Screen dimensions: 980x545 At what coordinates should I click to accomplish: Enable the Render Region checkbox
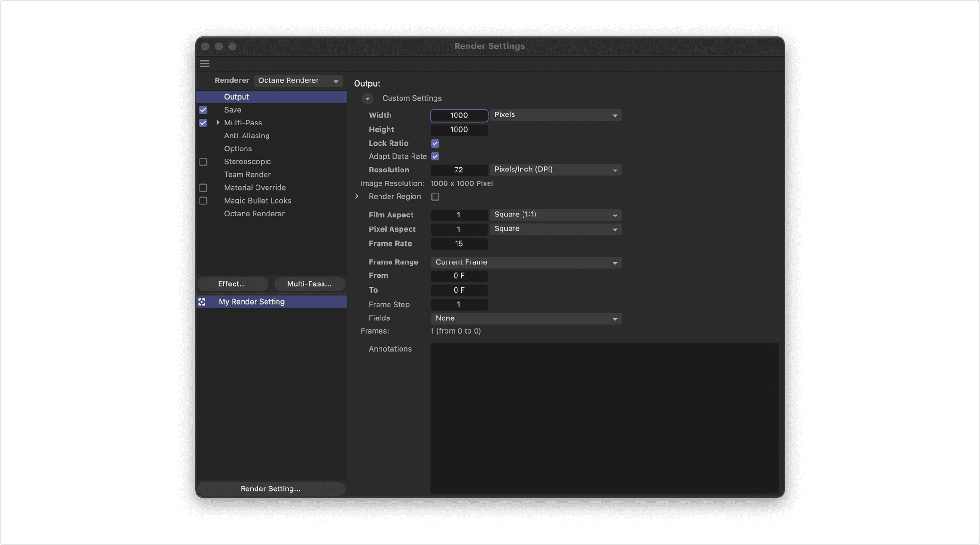click(x=435, y=197)
